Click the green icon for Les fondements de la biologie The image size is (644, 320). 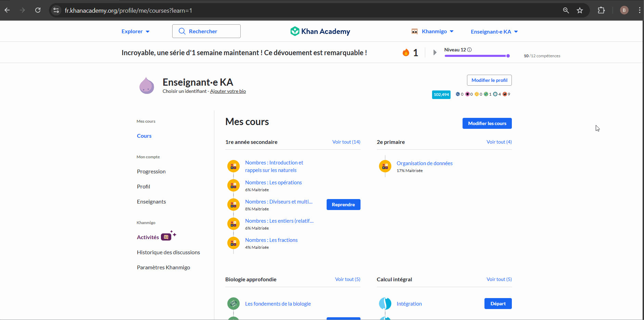click(x=233, y=303)
